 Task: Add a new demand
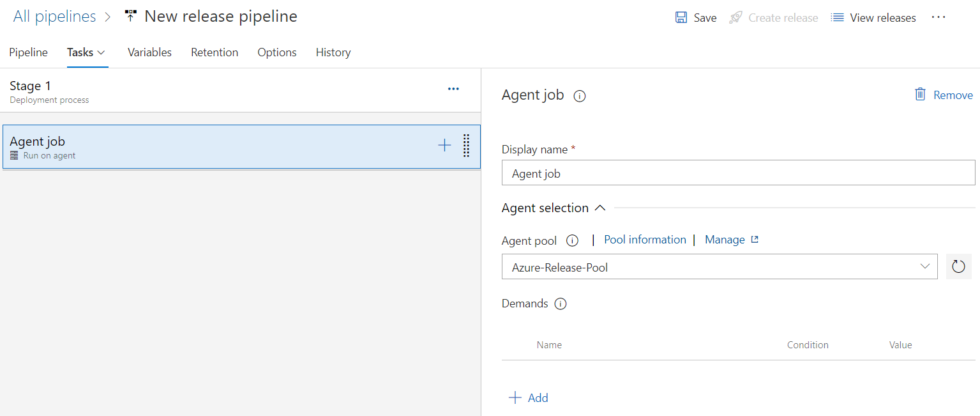pyautogui.click(x=529, y=397)
